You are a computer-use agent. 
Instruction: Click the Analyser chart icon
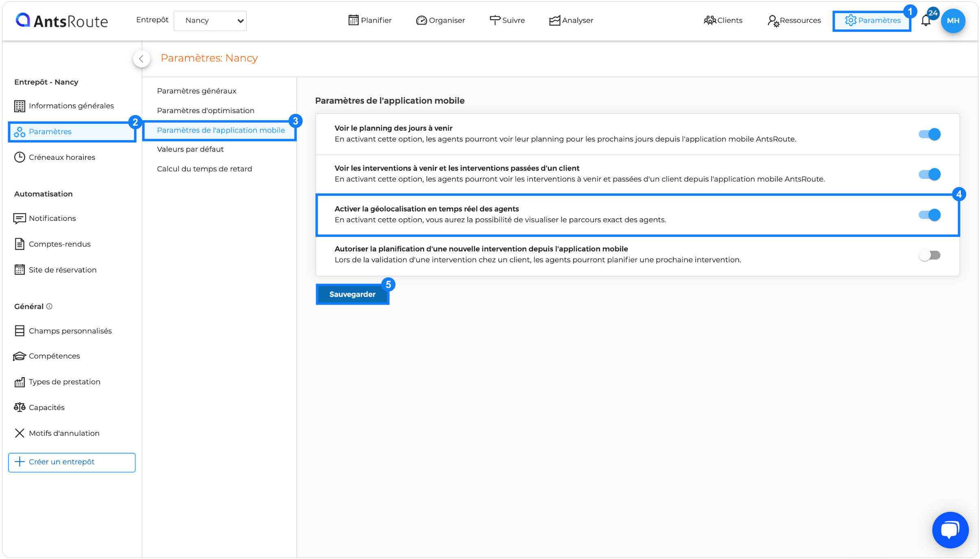point(554,20)
